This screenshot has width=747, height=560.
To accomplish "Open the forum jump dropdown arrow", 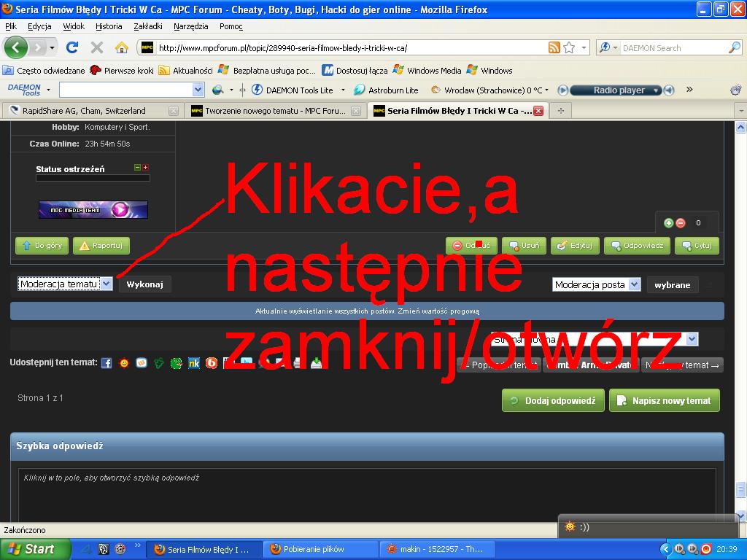I will pyautogui.click(x=692, y=339).
